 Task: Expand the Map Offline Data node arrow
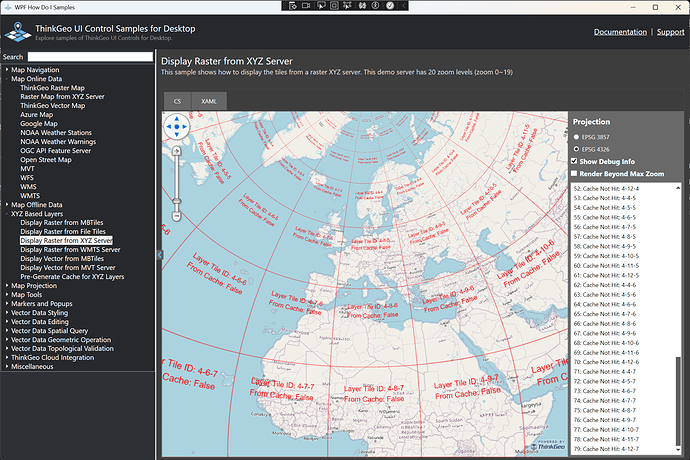7,205
